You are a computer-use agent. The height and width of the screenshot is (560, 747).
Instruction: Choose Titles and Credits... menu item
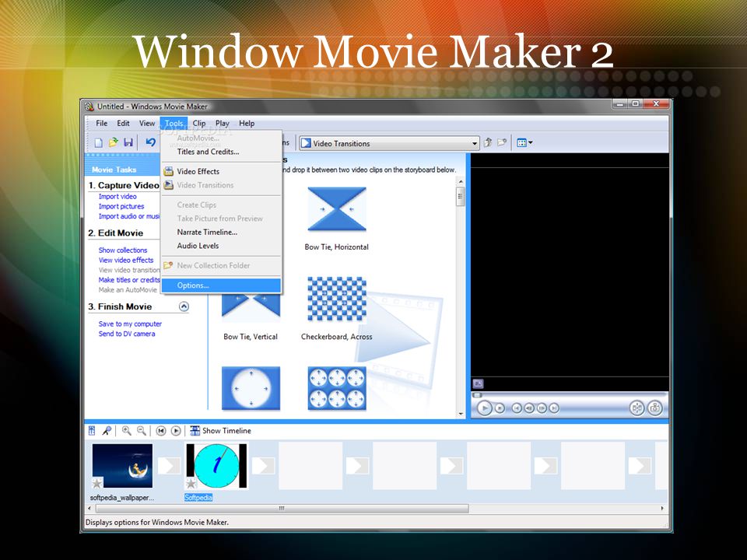click(x=221, y=152)
